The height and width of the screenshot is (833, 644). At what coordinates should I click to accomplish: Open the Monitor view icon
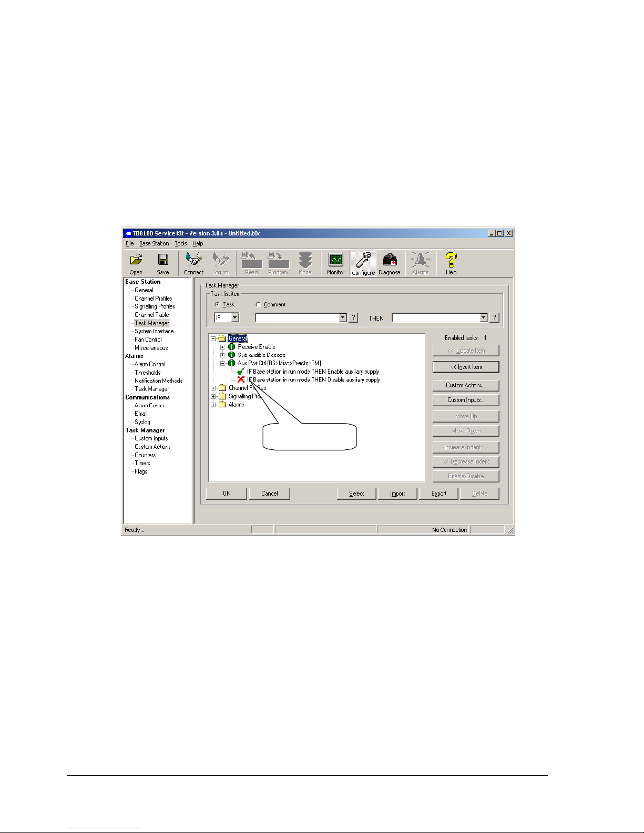point(335,260)
